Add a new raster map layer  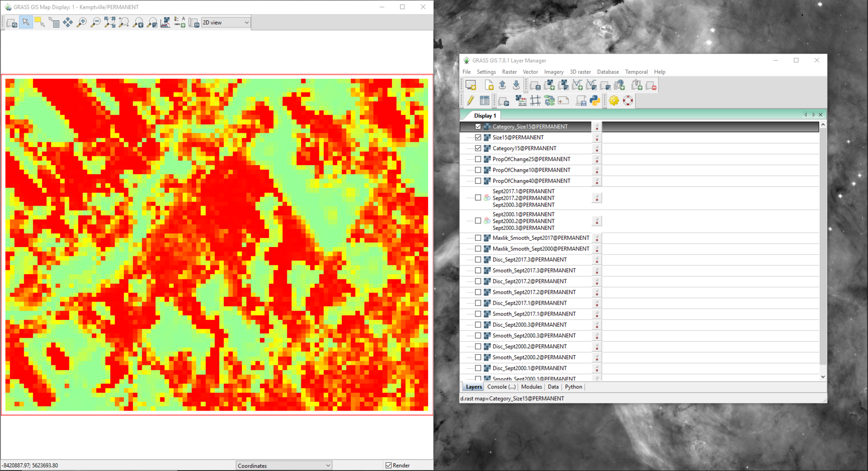point(549,84)
